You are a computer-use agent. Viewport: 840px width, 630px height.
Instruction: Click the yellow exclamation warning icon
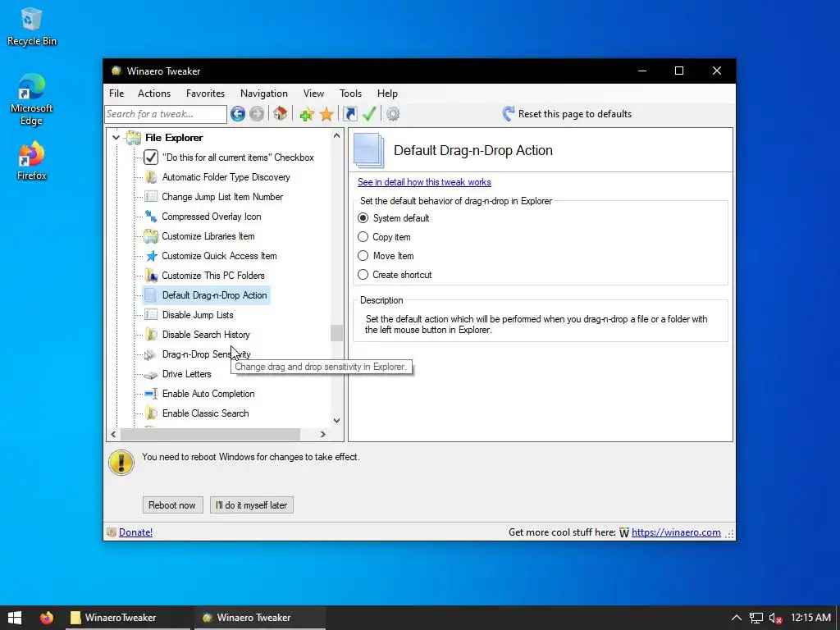121,463
